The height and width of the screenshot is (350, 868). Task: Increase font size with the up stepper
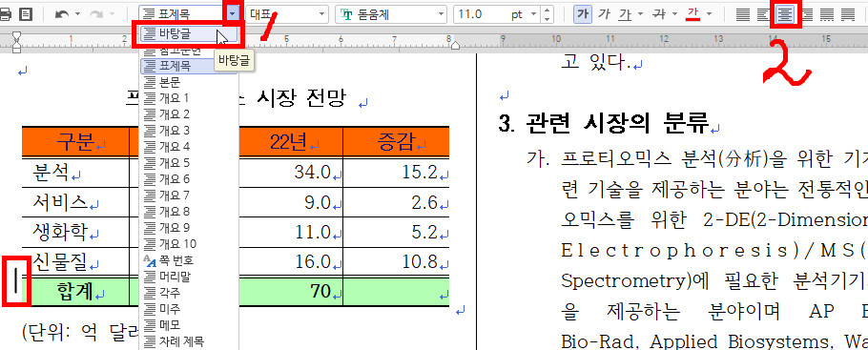coord(547,10)
